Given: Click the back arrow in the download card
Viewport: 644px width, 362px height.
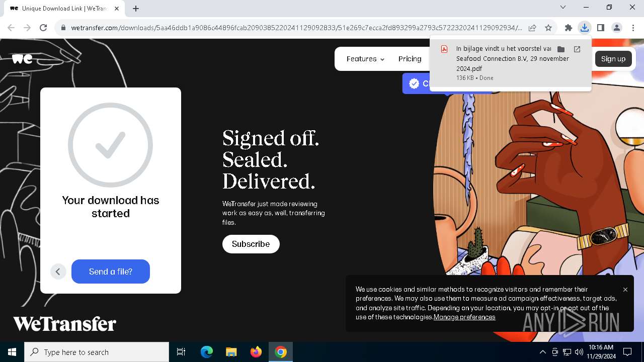Looking at the screenshot, I should click(58, 271).
